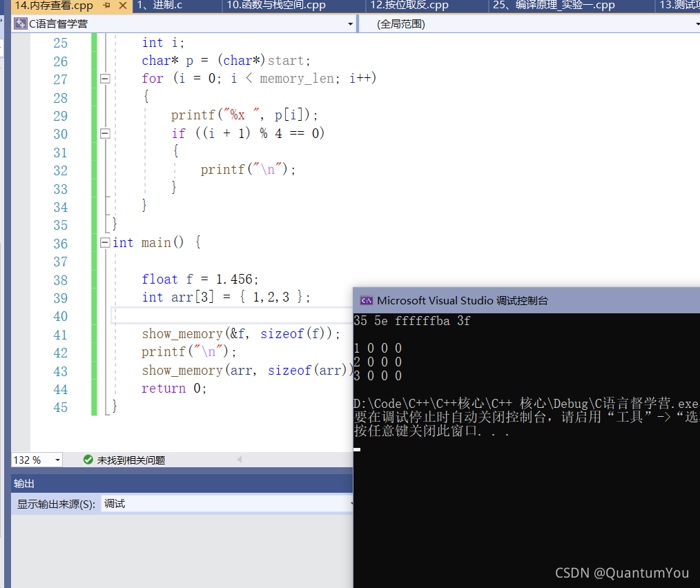Click the console path line starting D:\Code

pos(526,404)
